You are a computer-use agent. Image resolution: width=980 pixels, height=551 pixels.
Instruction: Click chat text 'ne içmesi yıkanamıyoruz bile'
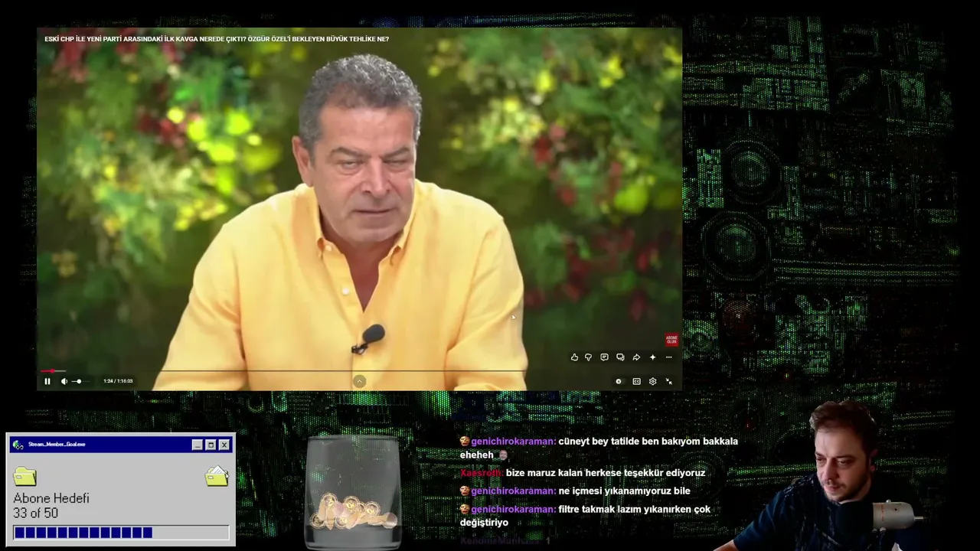[625, 491]
